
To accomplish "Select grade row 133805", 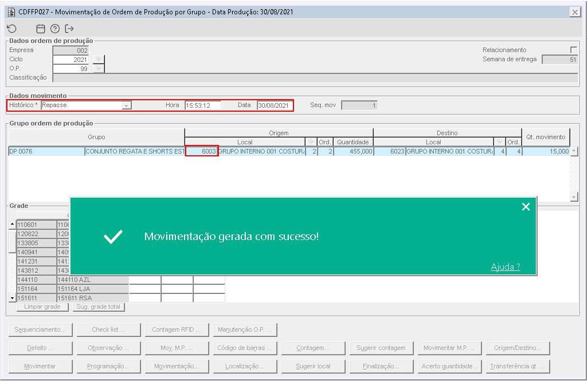I will pos(37,243).
